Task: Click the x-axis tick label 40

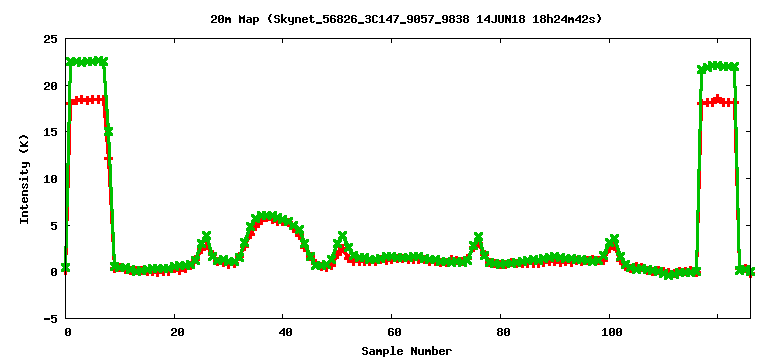Action: [286, 332]
